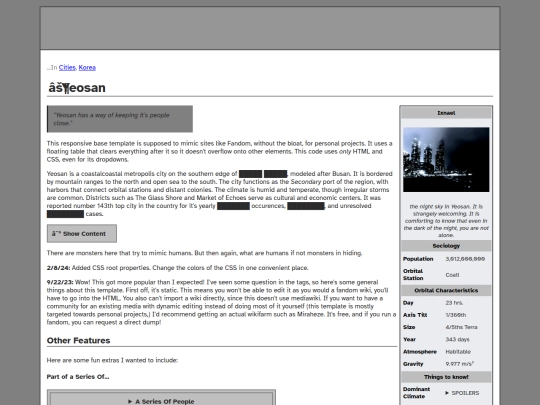This screenshot has height=405, width=540.
Task: Click the Year value 343 days
Action: click(x=457, y=339)
